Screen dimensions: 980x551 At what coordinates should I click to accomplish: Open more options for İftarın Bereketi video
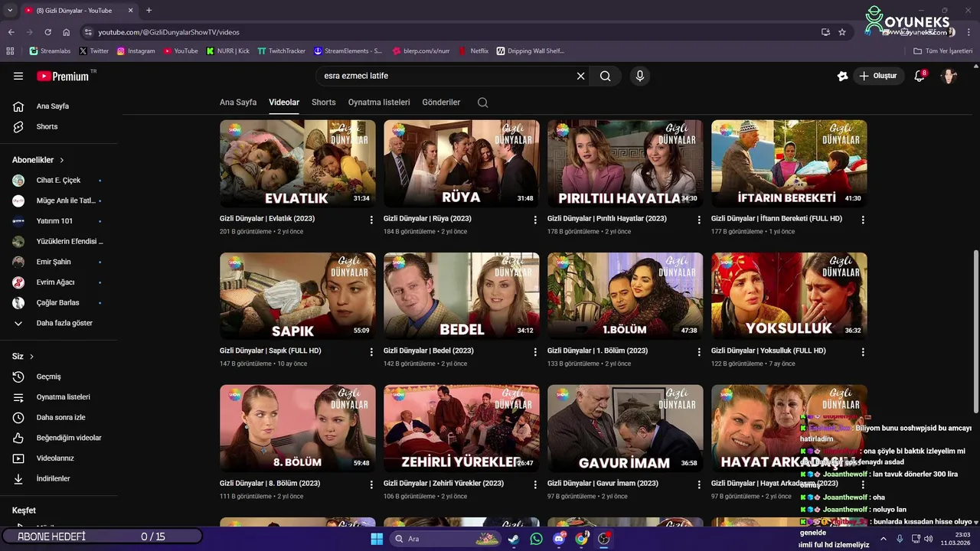tap(863, 220)
